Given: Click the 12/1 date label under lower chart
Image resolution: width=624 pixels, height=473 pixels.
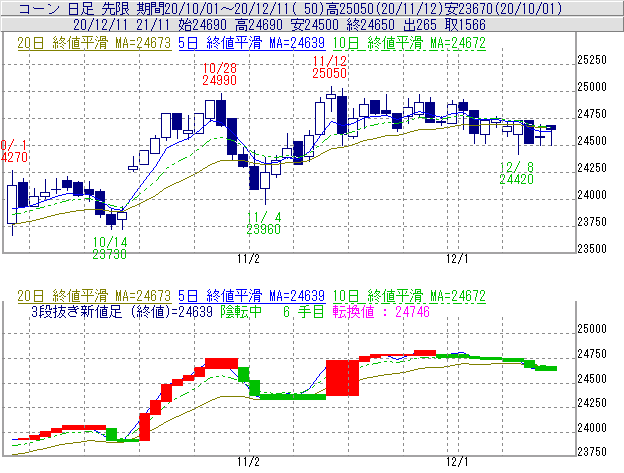Looking at the screenshot, I should [457, 462].
